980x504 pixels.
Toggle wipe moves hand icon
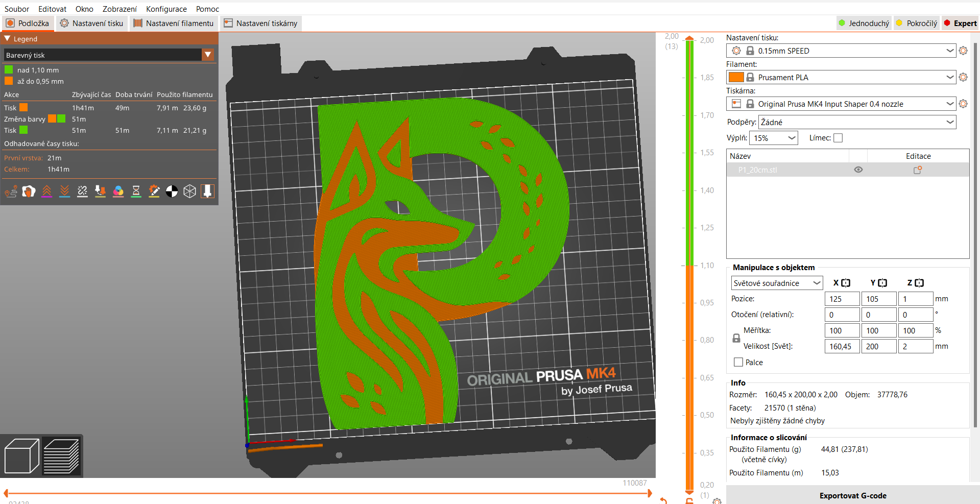point(29,191)
